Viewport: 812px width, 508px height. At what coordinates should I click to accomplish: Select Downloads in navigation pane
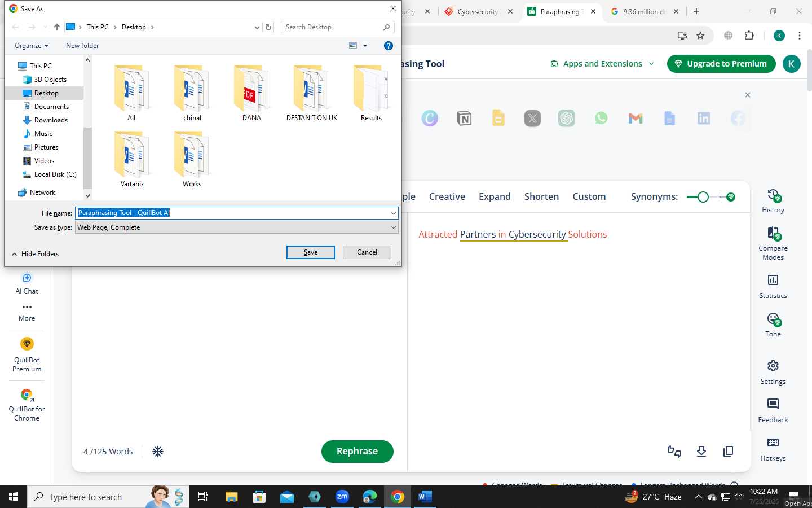pyautogui.click(x=51, y=120)
